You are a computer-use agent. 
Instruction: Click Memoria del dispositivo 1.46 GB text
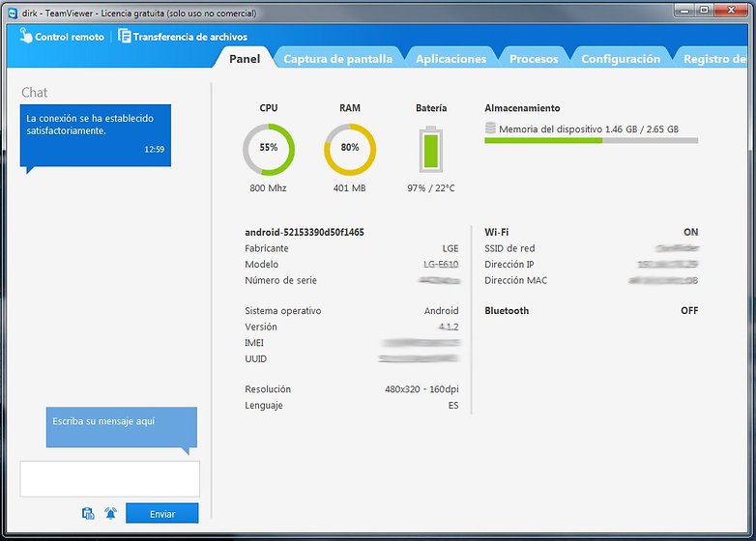pos(589,129)
